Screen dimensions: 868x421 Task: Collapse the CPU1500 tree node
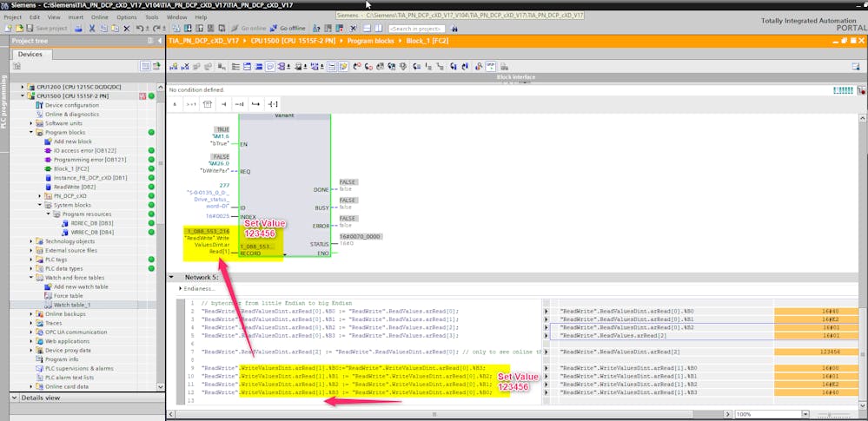point(23,95)
